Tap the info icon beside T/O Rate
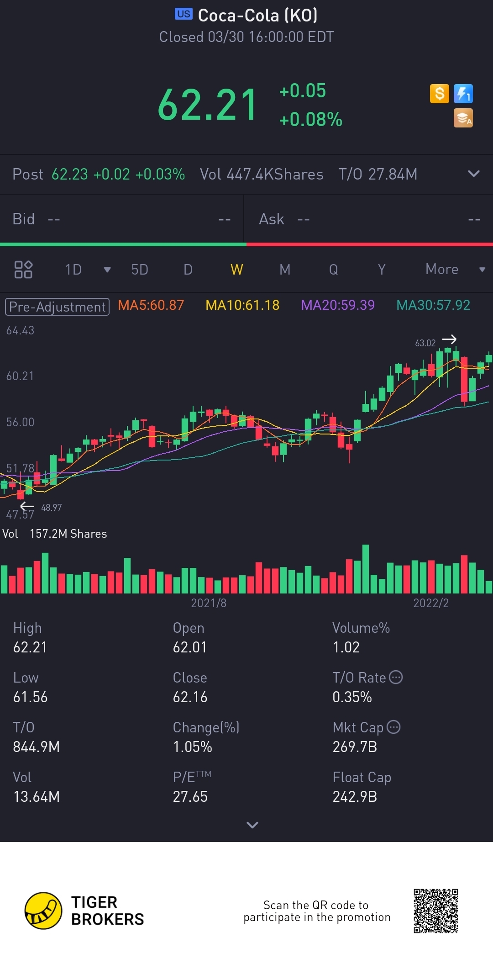This screenshot has width=493, height=980. (x=395, y=677)
